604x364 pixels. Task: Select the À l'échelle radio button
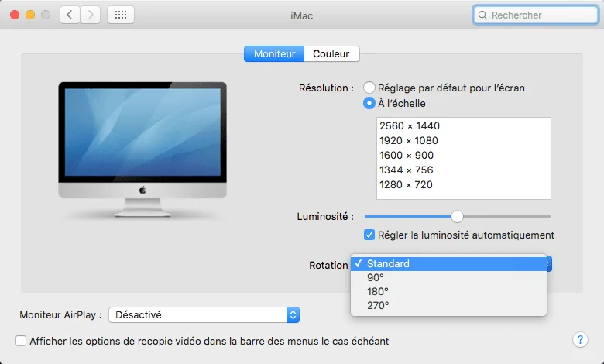369,103
